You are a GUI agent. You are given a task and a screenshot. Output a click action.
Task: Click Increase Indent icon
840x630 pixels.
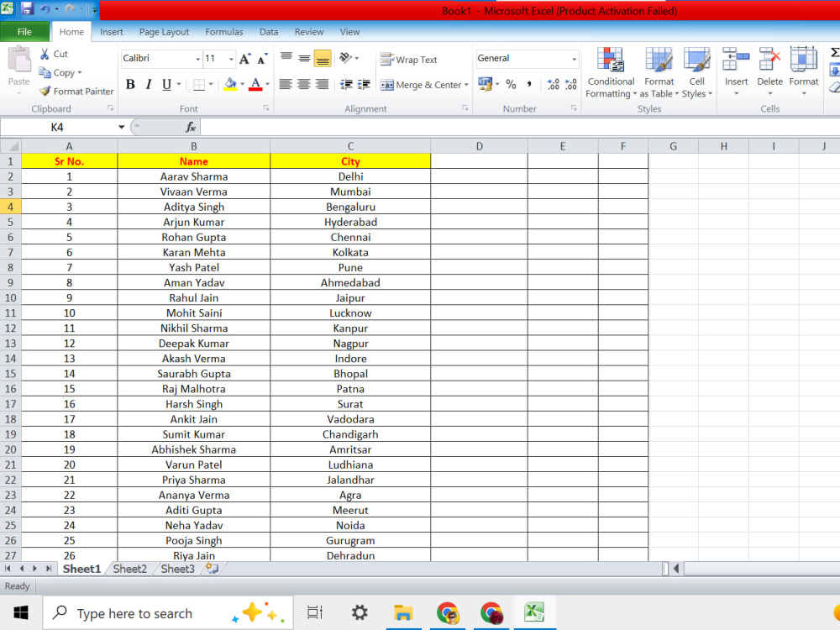tap(364, 85)
